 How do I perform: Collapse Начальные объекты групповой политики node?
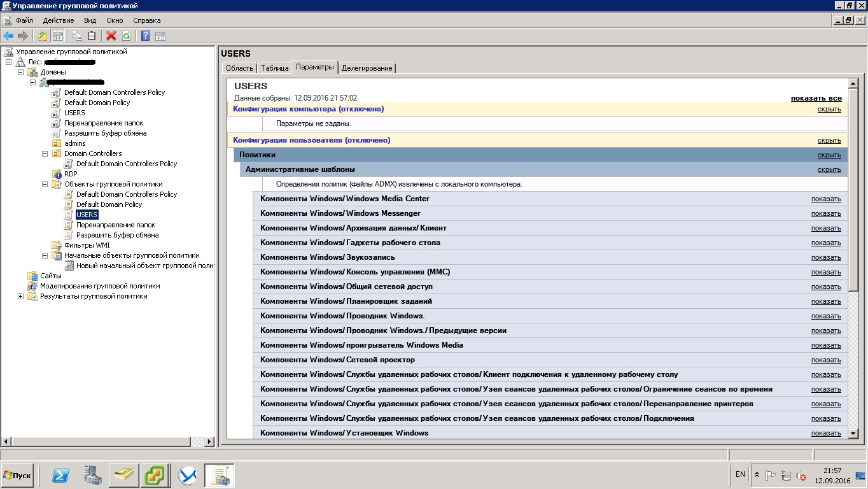(45, 255)
